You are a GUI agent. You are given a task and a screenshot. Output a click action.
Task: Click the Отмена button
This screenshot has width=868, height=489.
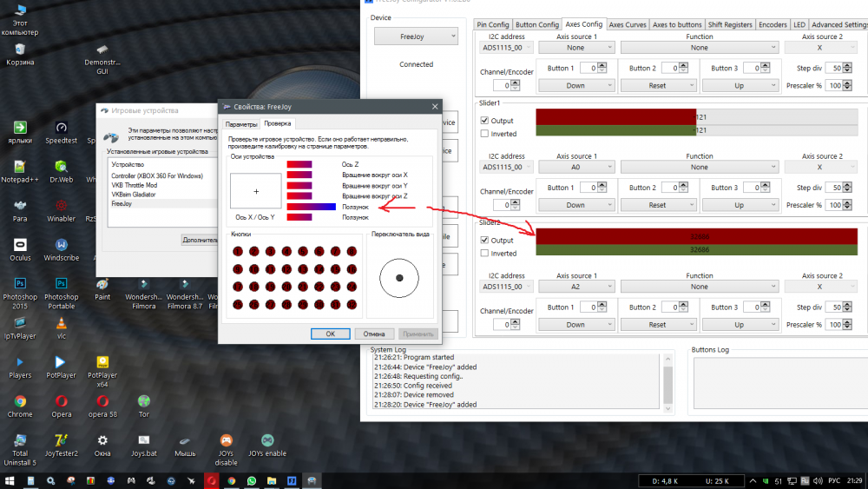tap(374, 334)
